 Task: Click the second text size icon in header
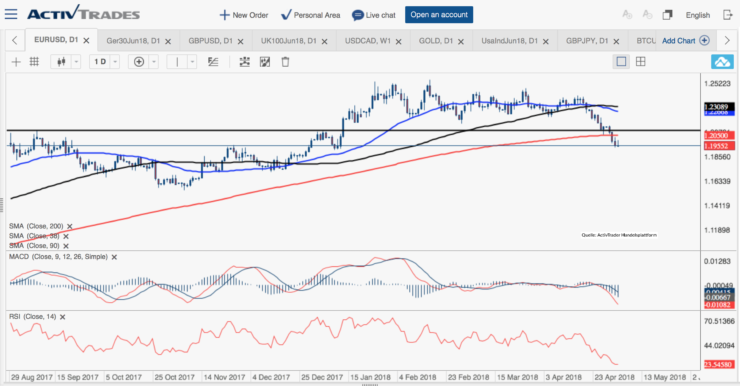(647, 15)
